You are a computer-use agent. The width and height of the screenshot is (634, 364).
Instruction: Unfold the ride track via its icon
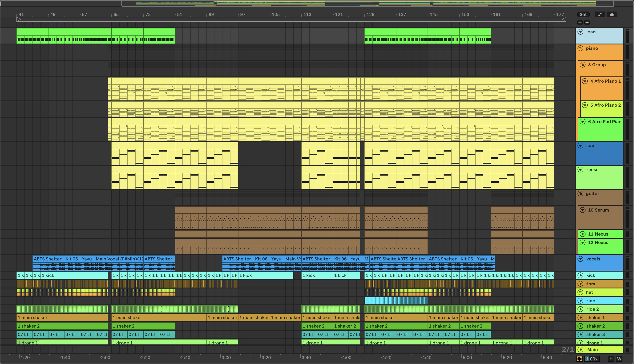(580, 301)
